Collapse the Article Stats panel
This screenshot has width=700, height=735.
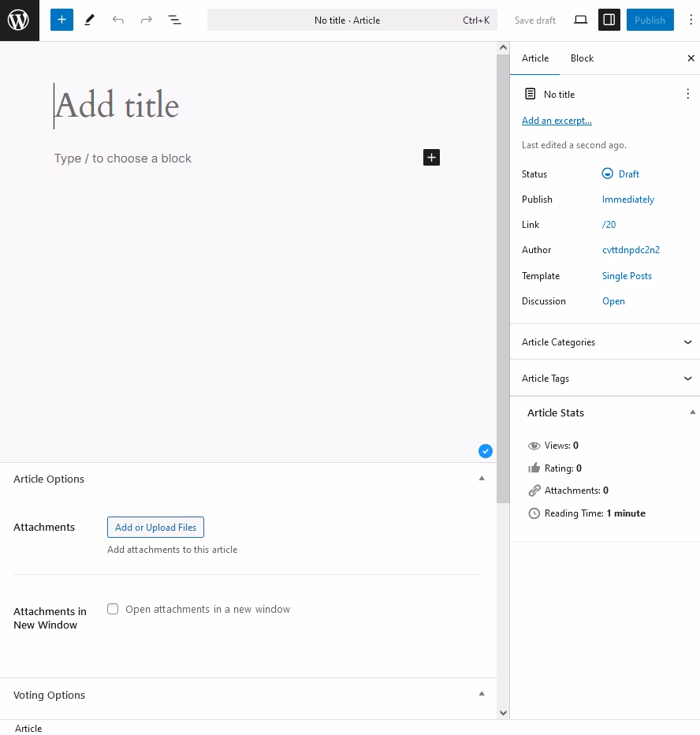pos(692,412)
